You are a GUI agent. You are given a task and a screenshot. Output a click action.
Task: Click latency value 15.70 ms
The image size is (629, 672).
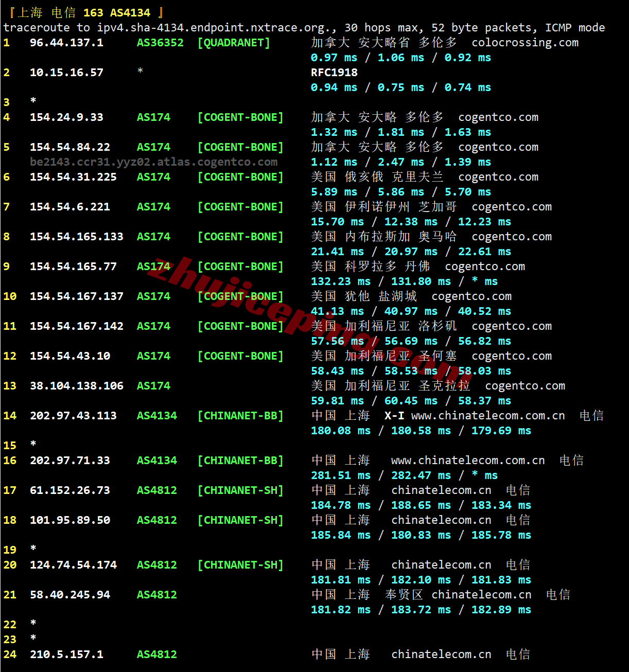coord(337,222)
